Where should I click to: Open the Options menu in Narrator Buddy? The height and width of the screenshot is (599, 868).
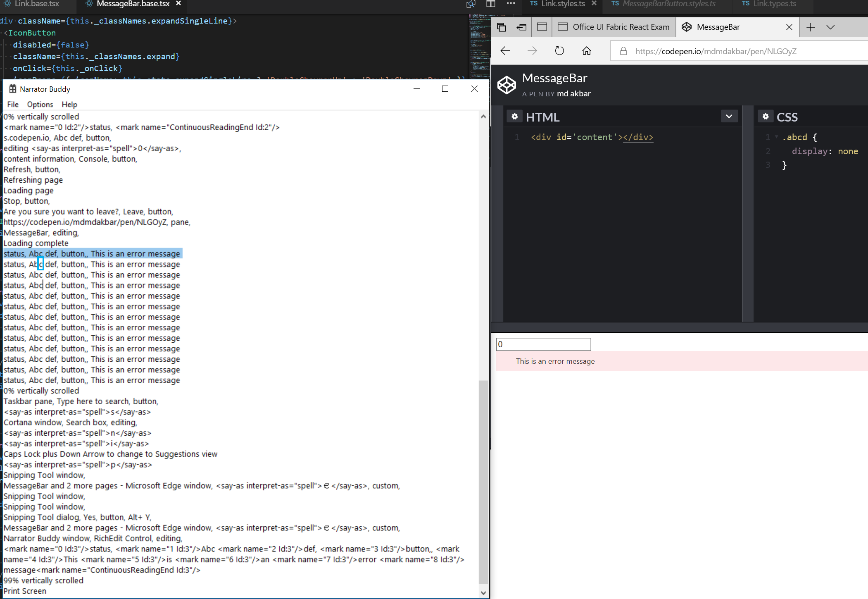[39, 104]
